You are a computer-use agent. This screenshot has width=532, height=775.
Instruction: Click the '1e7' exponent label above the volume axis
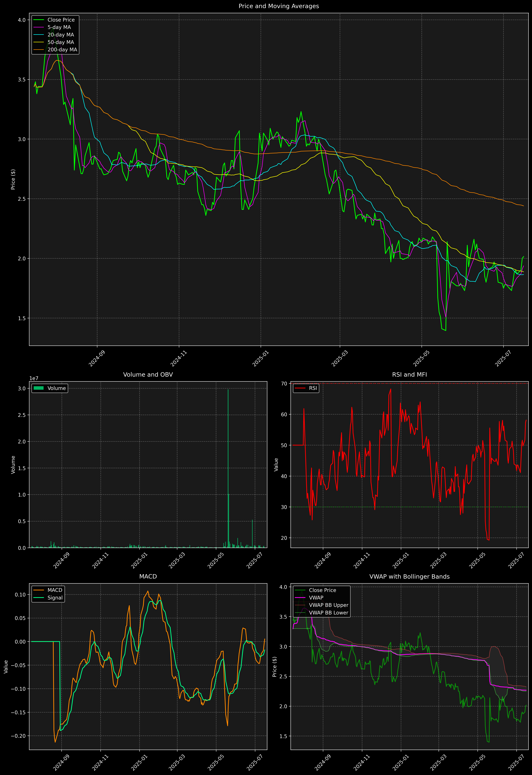coord(34,379)
